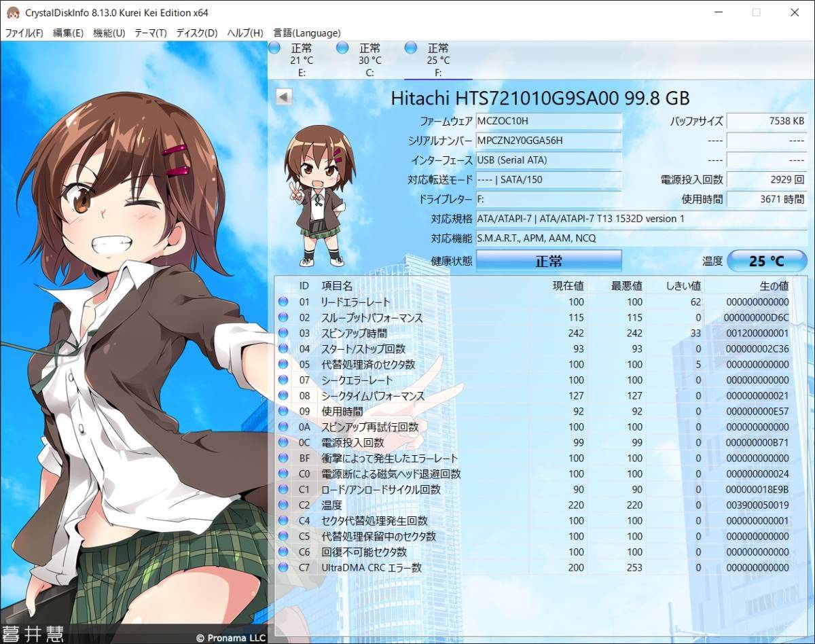Click status orb for ID C5 row
815x644 pixels.
point(283,536)
